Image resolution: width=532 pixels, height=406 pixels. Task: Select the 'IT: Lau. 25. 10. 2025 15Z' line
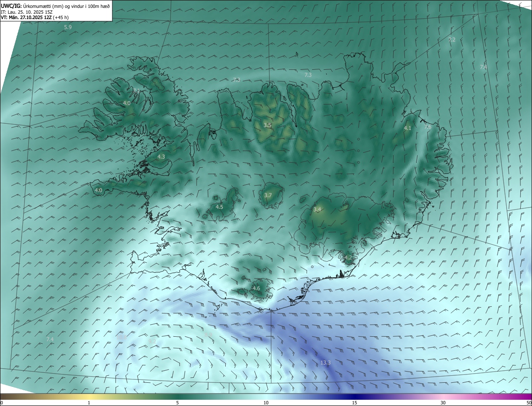(26, 12)
